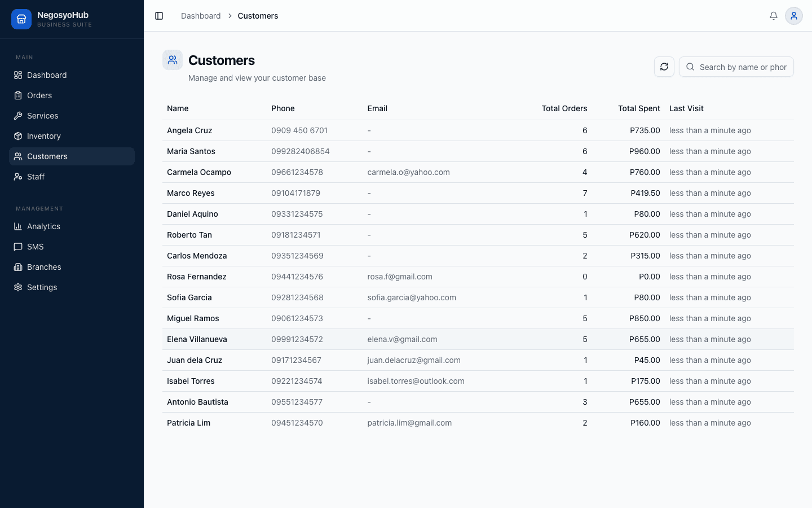Click the NegosyoHub store logo icon
Viewport: 812px width, 508px height.
point(21,19)
